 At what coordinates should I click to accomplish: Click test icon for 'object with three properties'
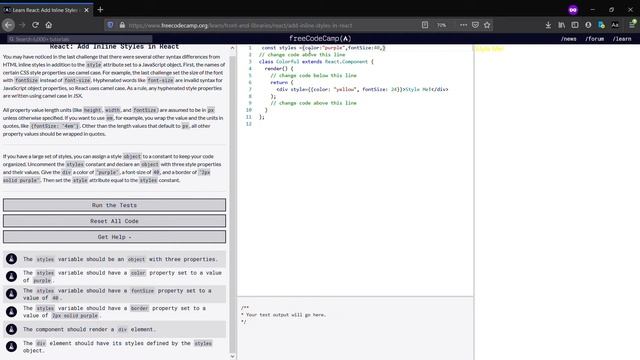point(11,259)
